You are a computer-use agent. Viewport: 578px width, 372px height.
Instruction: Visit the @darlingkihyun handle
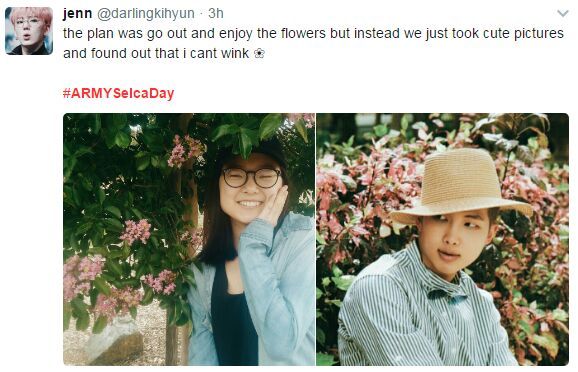[x=146, y=13]
